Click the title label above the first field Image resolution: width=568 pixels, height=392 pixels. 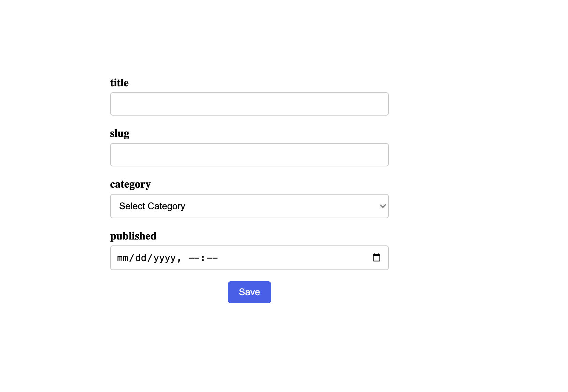pos(119,83)
